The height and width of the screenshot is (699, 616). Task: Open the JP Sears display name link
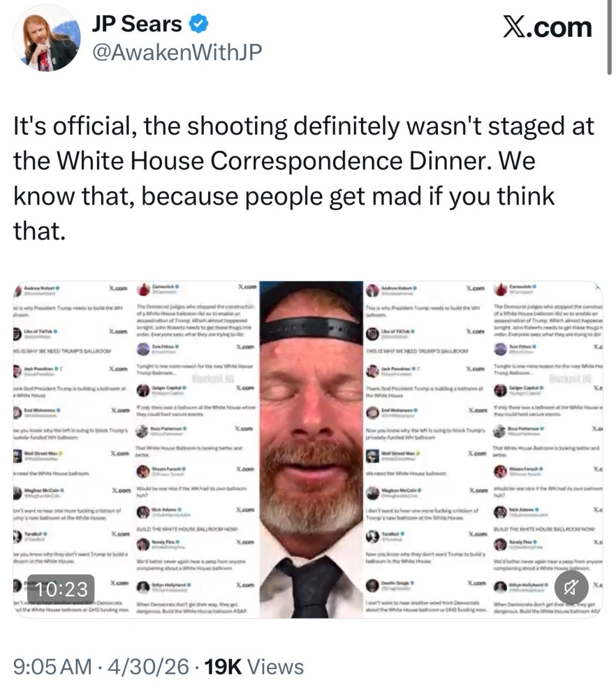(x=137, y=25)
